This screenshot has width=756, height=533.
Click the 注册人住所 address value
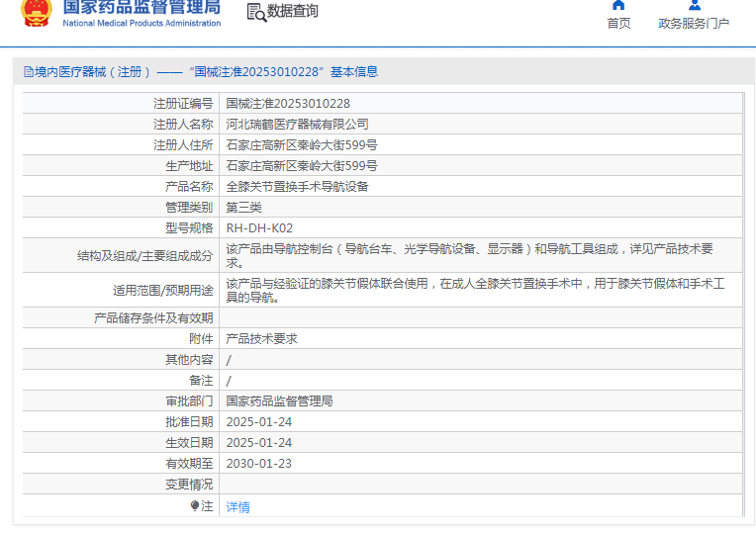pyautogui.click(x=302, y=145)
